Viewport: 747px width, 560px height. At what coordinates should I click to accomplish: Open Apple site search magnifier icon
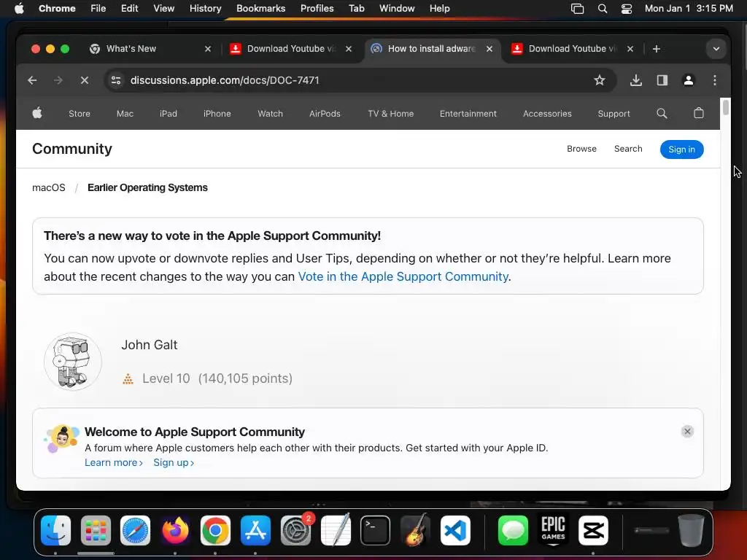coord(662,113)
